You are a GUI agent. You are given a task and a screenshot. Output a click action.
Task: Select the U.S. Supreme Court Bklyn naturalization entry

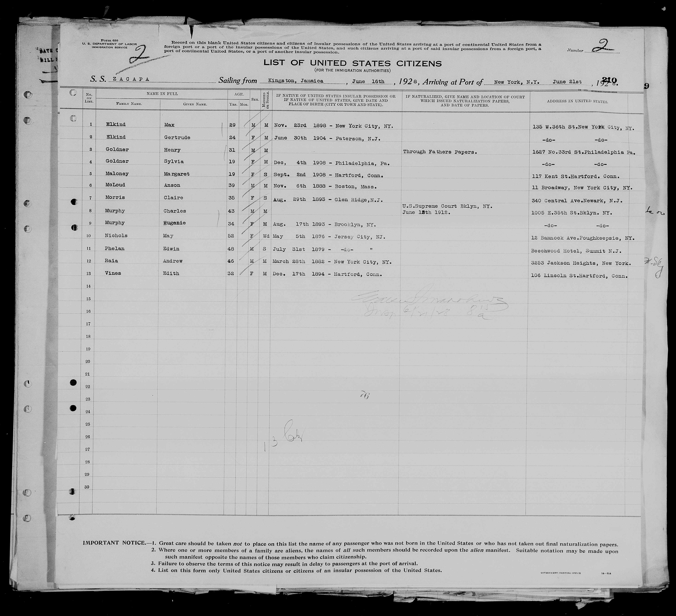[447, 210]
